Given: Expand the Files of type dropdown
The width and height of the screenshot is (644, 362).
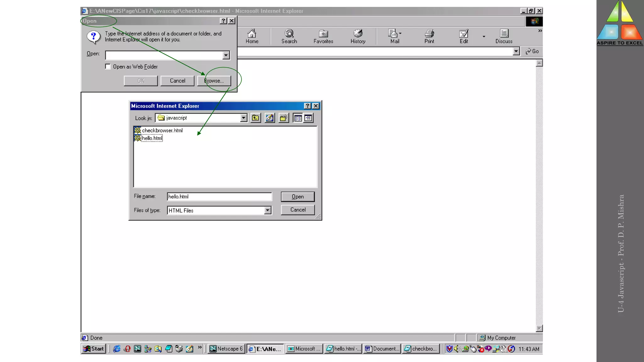Looking at the screenshot, I should 267,210.
